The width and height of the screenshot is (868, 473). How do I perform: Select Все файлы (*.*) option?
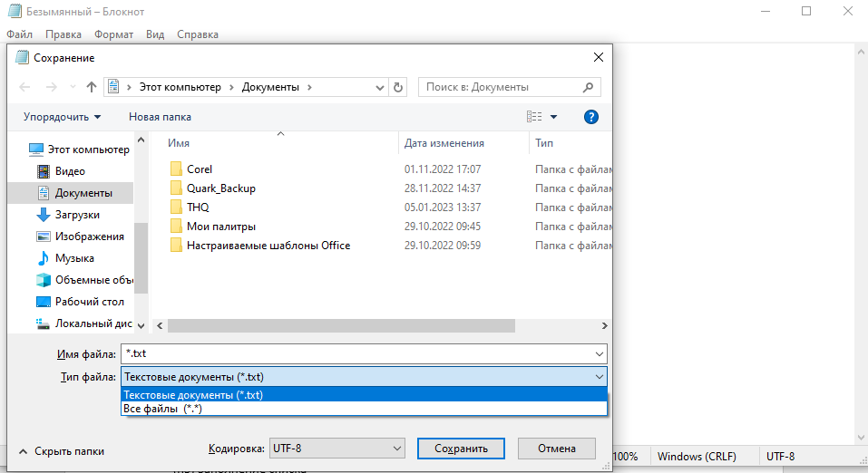point(162,409)
